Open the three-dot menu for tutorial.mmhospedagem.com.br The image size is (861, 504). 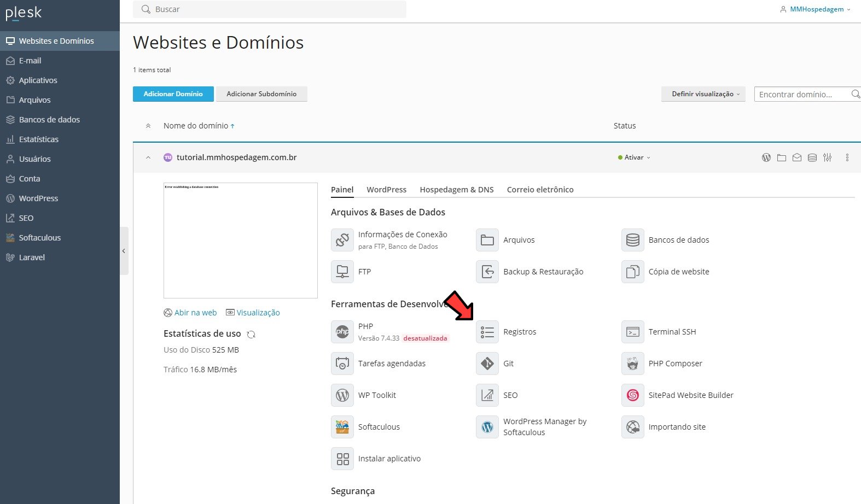coord(847,157)
